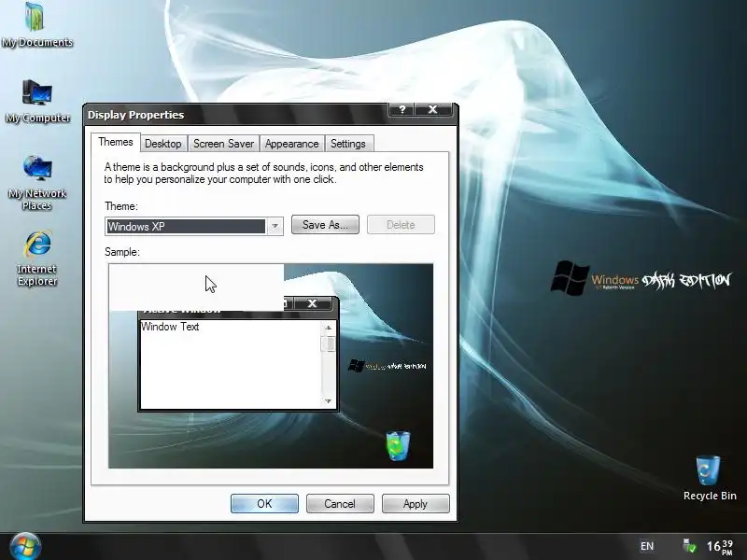This screenshot has width=747, height=560.
Task: Open the My Documents desktop icon
Action: click(x=36, y=25)
